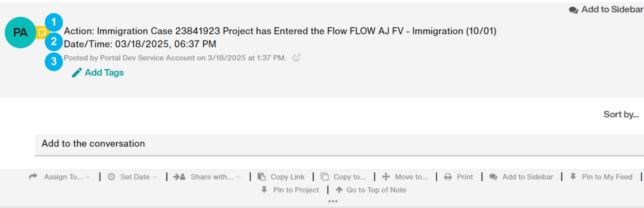Click the pencil icon next to Add Tags
Screen dimensions: 644x208
tap(77, 73)
